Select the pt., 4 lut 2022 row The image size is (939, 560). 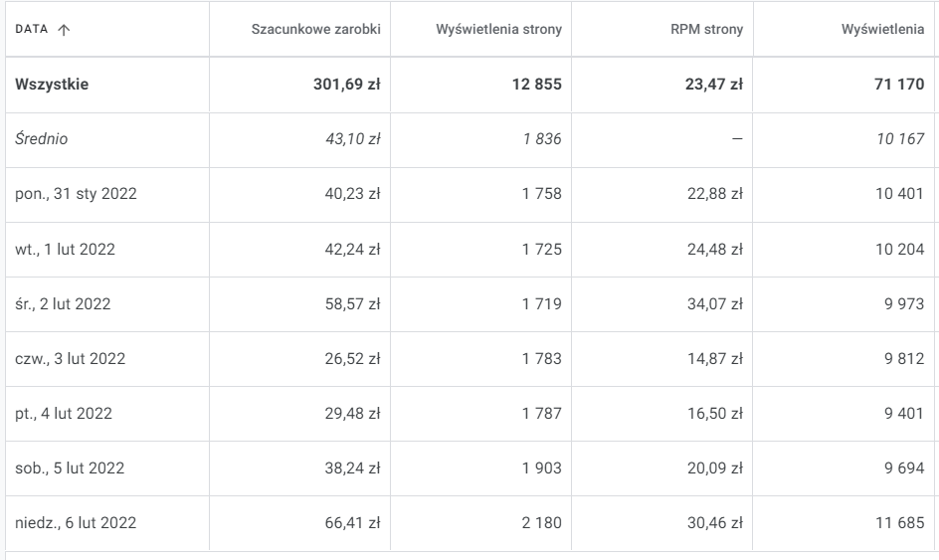point(62,414)
